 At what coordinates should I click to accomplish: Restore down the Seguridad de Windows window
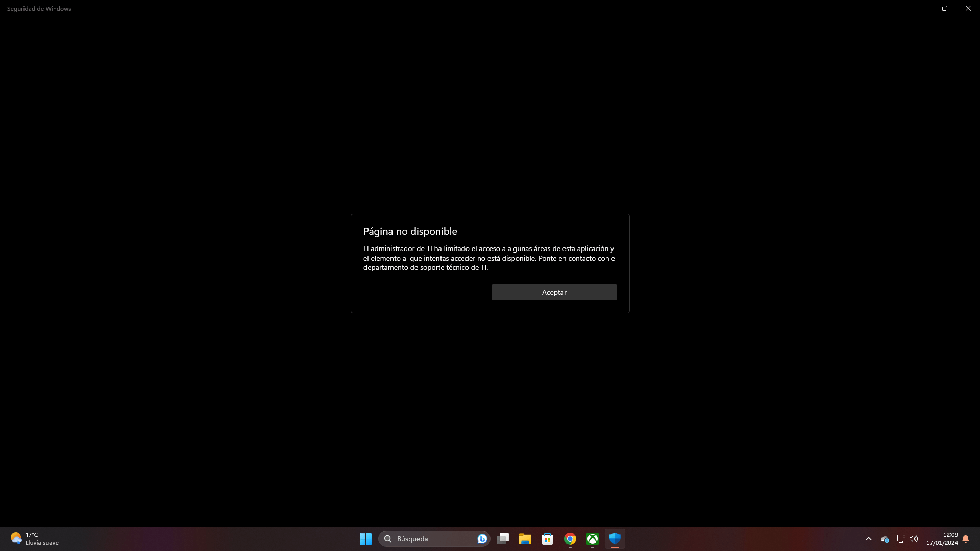[945, 8]
